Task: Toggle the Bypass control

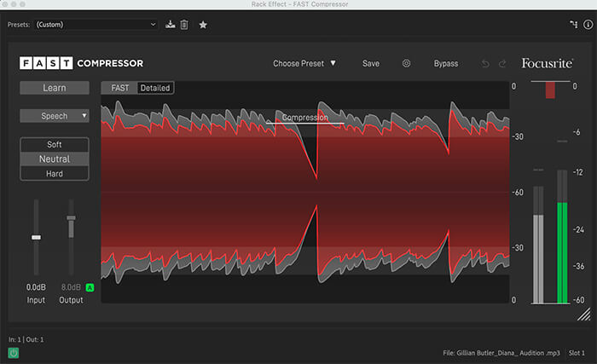Action: 446,63
